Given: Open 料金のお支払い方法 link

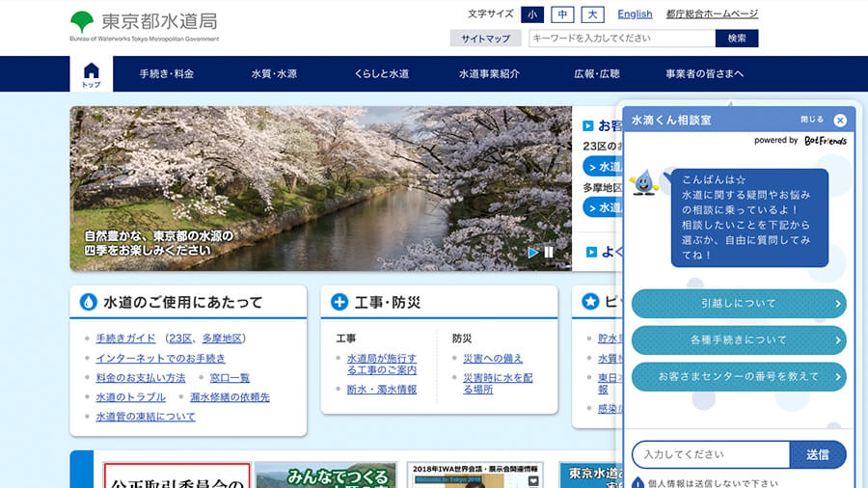Looking at the screenshot, I should (x=141, y=377).
